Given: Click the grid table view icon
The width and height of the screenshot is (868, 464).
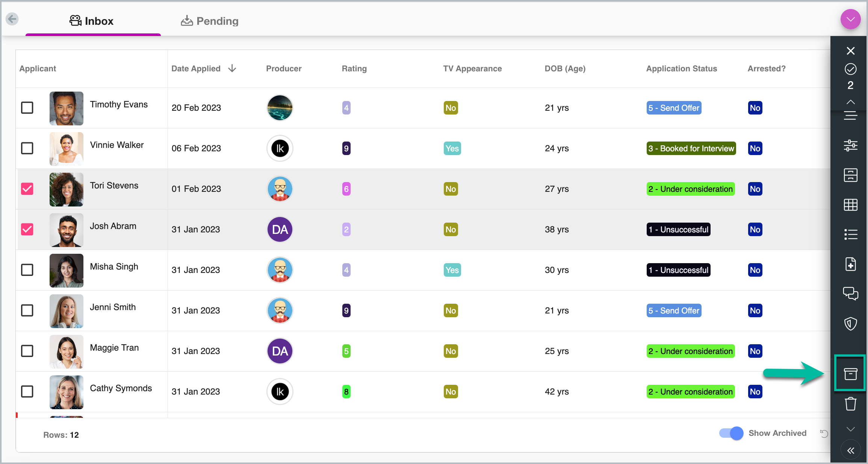Looking at the screenshot, I should tap(850, 205).
